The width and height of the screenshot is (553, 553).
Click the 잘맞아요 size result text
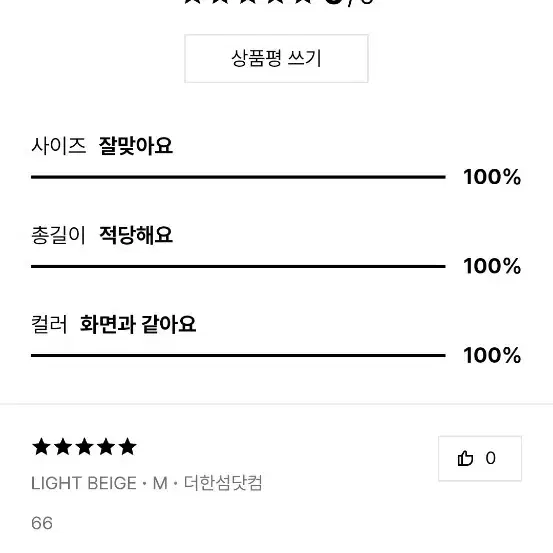pos(136,146)
